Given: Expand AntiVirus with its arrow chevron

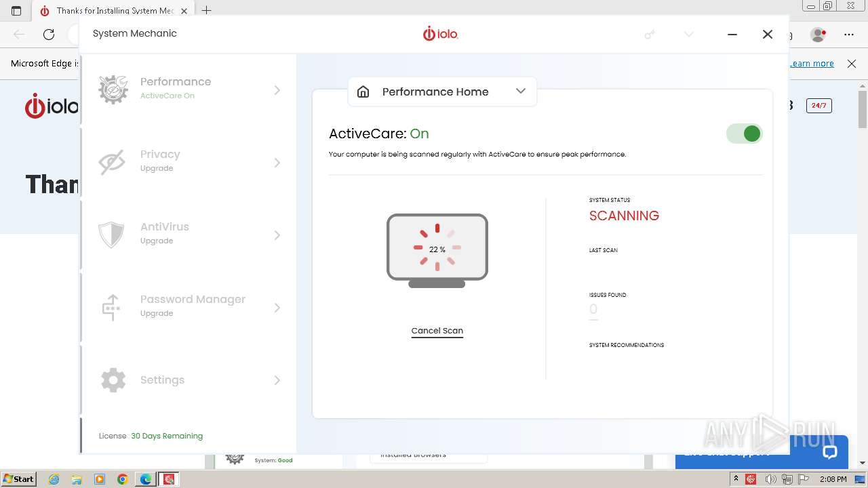Looking at the screenshot, I should pos(277,235).
